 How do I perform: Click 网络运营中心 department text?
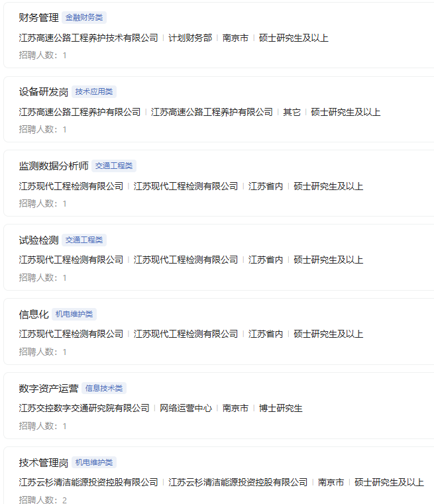tap(186, 408)
